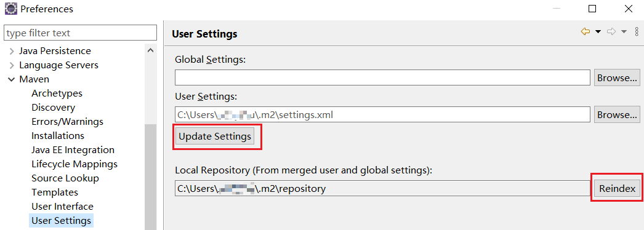Expand the Language Servers tree node
Viewport: 644px width, 230px height.
12,65
